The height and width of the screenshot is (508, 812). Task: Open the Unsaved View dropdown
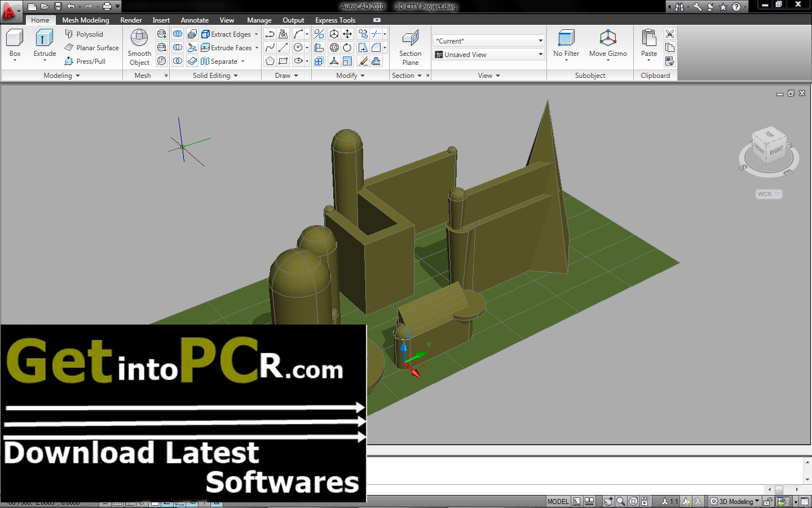pyautogui.click(x=489, y=55)
